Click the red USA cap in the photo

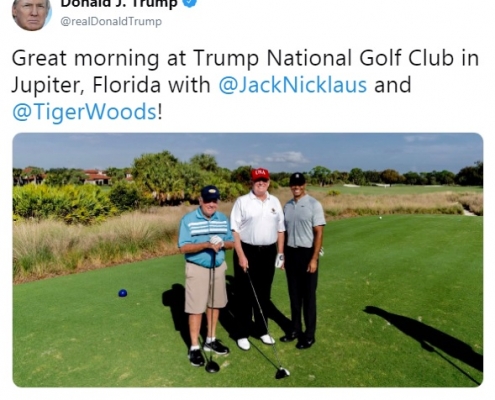[260, 174]
